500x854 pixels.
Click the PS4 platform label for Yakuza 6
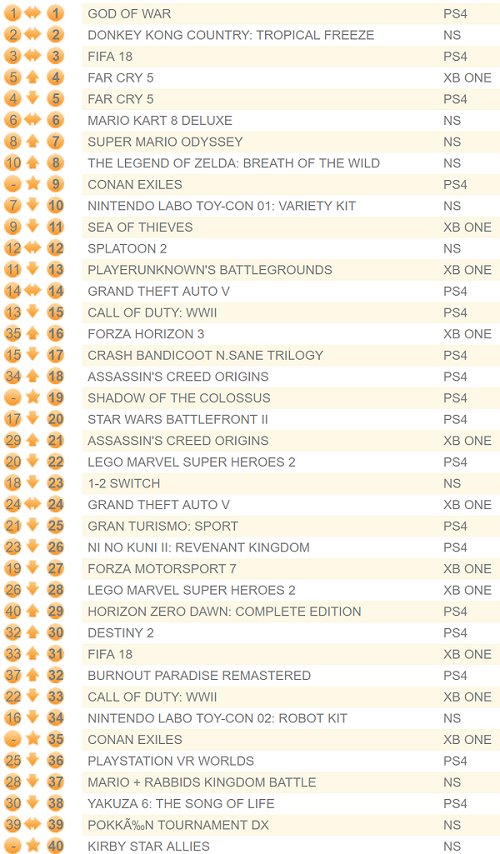[x=455, y=803]
